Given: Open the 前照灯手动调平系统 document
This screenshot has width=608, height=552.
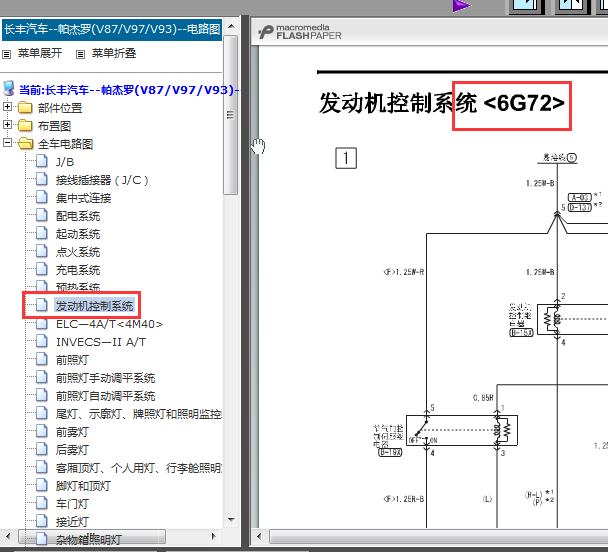Looking at the screenshot, I should (105, 378).
